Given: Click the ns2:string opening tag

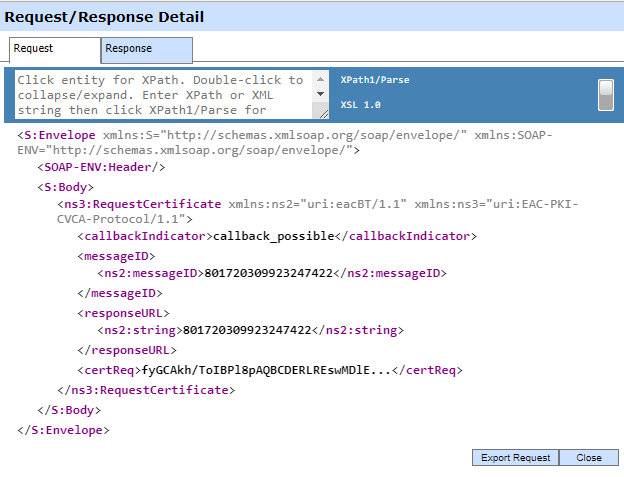Looking at the screenshot, I should (139, 329).
